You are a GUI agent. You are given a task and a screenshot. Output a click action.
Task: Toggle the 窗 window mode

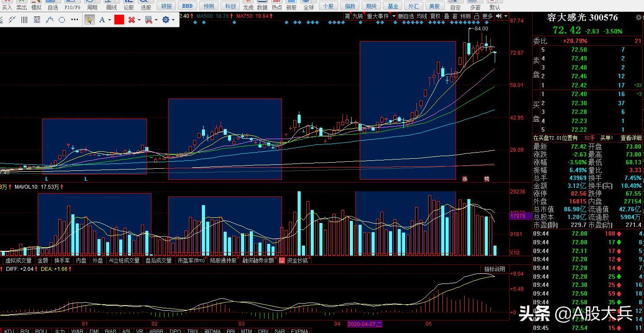(455, 16)
